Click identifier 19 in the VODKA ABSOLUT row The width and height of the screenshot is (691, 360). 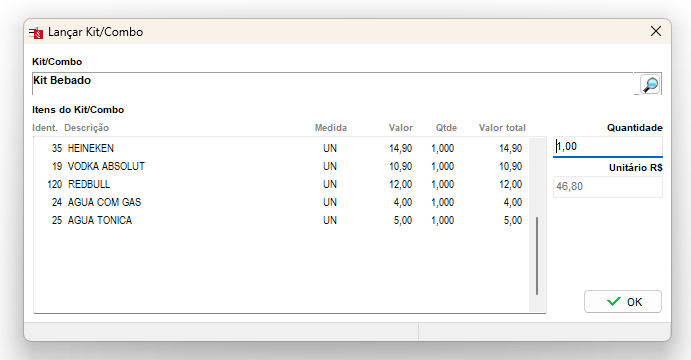click(57, 166)
